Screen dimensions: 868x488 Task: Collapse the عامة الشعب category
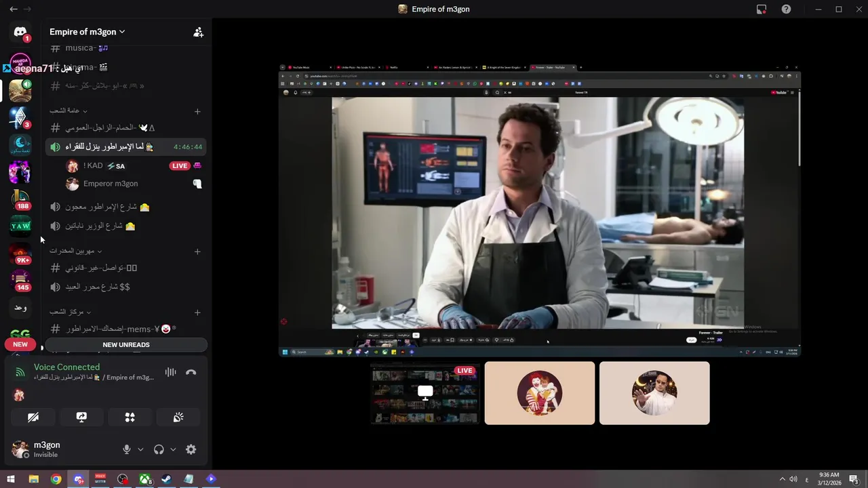[x=68, y=110]
